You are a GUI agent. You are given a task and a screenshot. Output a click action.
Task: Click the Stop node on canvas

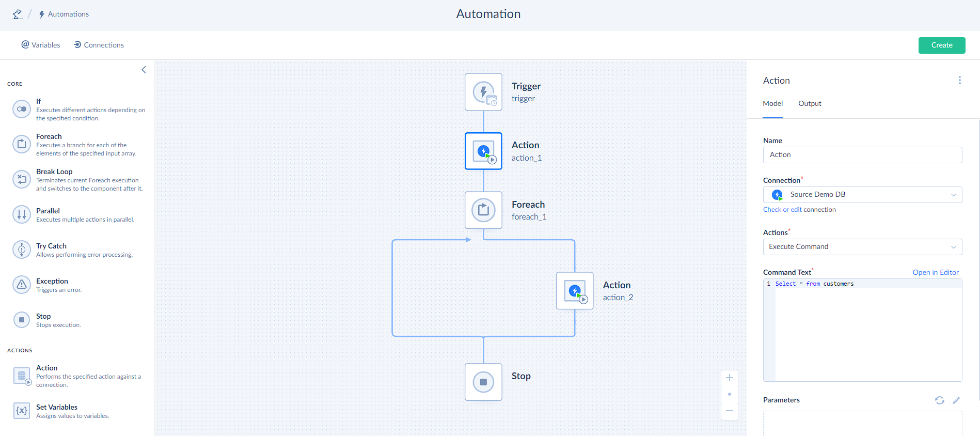(483, 382)
